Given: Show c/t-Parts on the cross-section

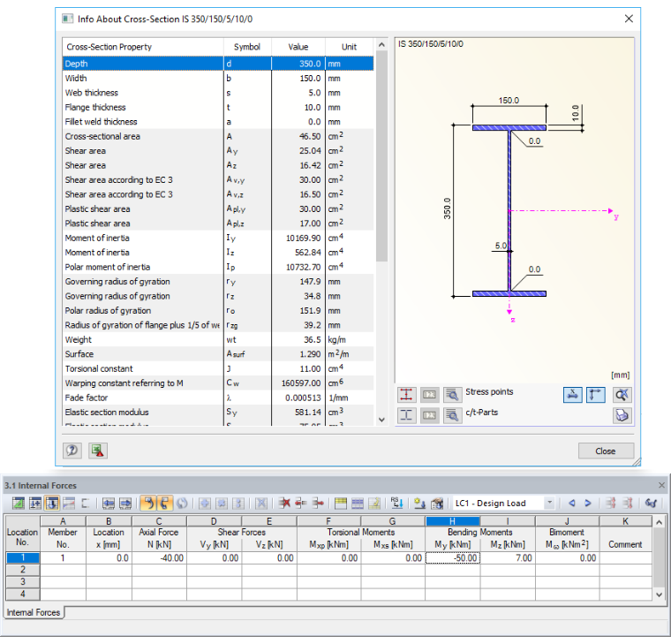Looking at the screenshot, I should pyautogui.click(x=406, y=415).
